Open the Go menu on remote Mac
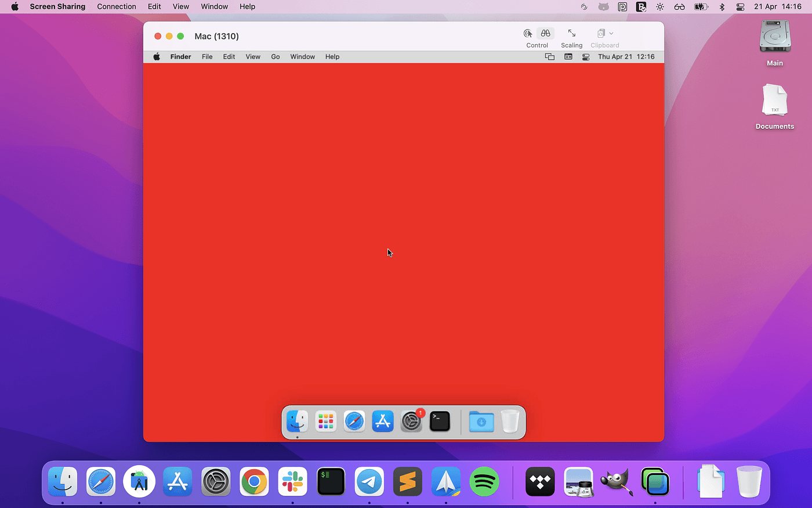 pos(275,57)
